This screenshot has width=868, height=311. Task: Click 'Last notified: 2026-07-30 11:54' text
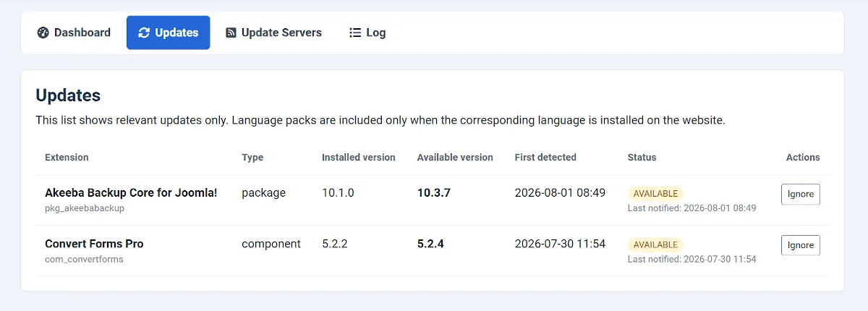[692, 259]
